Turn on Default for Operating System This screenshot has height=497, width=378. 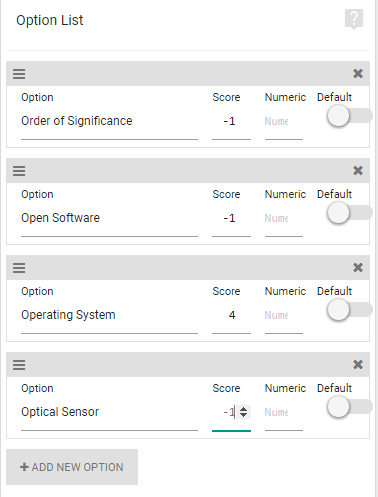[349, 310]
